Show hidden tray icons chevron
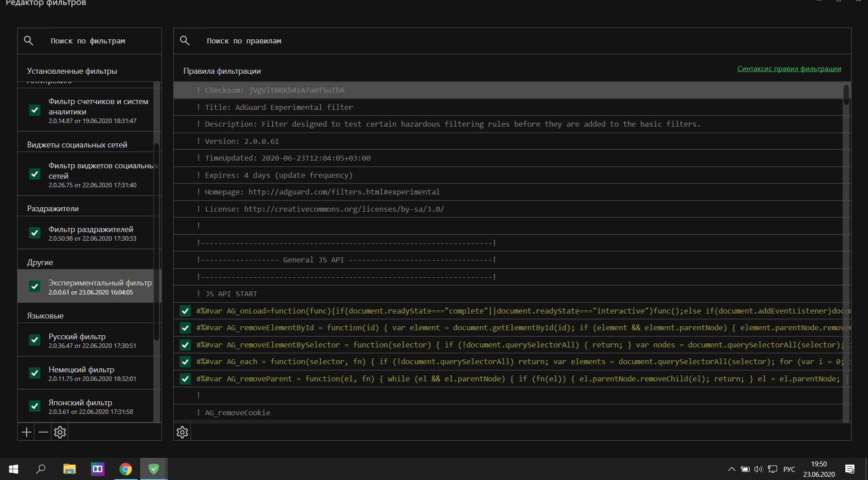The width and height of the screenshot is (868, 480). coord(731,469)
